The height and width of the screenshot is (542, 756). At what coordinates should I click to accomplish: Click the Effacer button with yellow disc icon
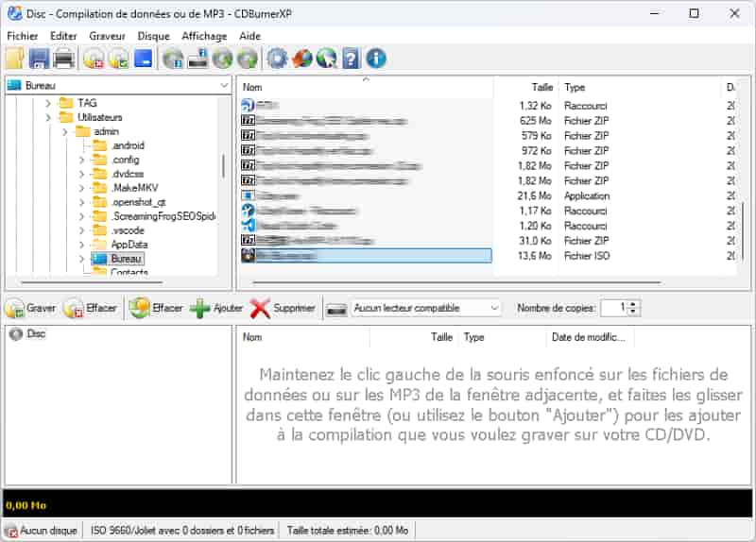[156, 308]
